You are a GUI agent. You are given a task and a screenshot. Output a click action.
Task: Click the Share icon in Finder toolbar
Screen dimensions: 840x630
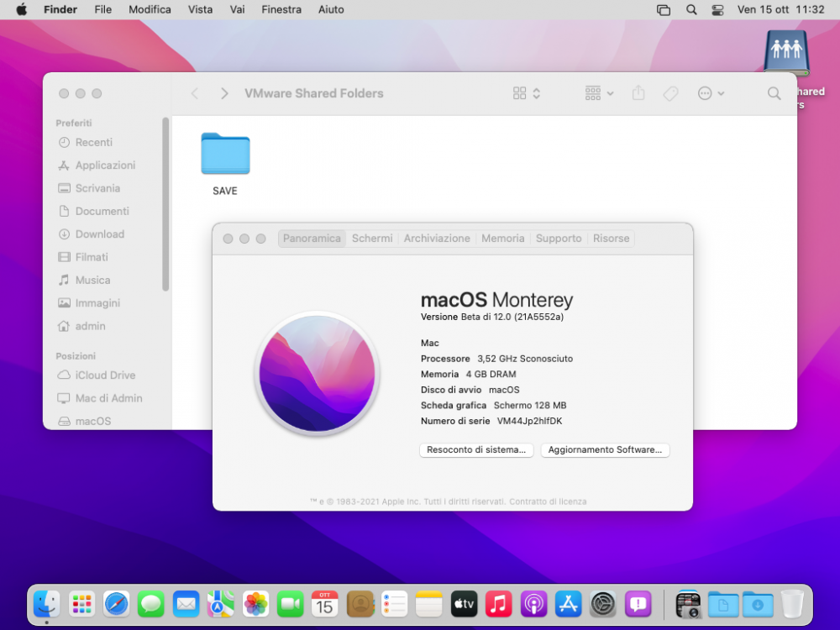point(638,93)
